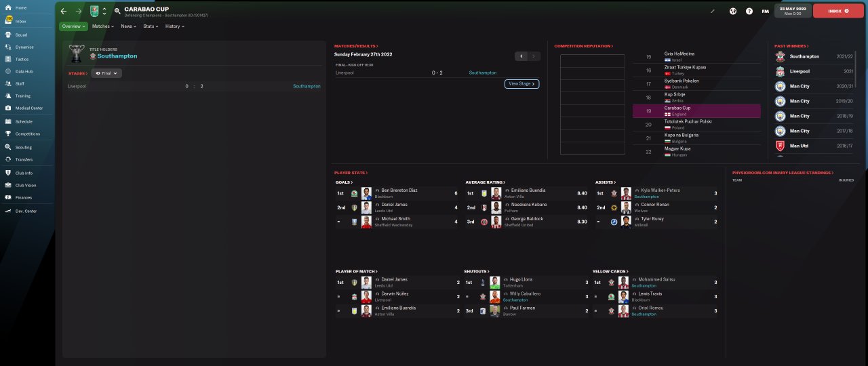This screenshot has width=868, height=366.
Task: Click the search magnifier icon
Action: click(117, 12)
